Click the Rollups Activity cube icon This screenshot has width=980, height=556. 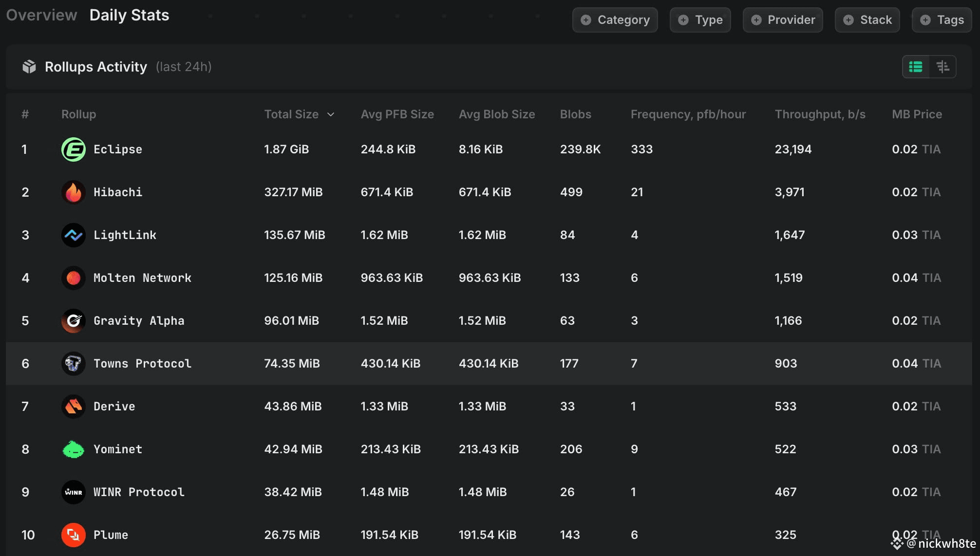click(29, 67)
